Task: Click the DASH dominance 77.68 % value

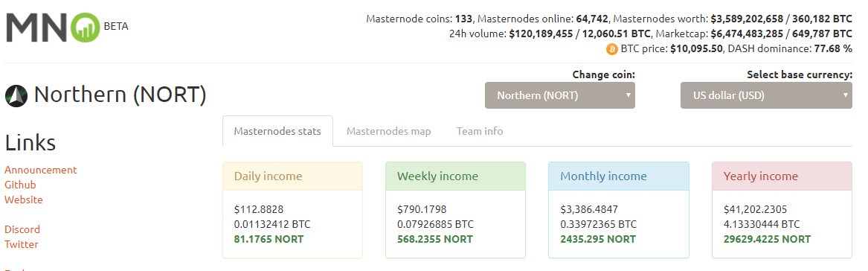Action: (x=833, y=49)
